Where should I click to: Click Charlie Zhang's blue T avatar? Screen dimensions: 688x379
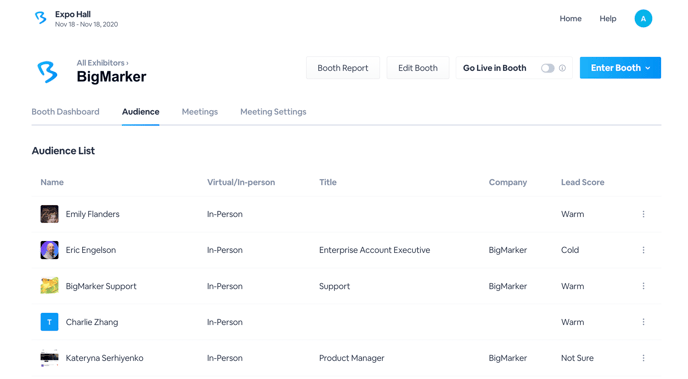50,322
